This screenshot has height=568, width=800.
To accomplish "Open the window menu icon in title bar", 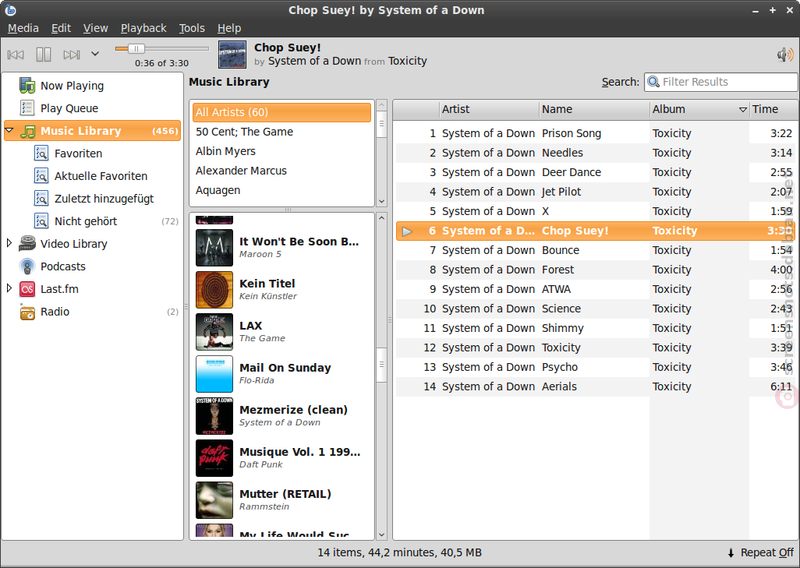I will [10, 10].
